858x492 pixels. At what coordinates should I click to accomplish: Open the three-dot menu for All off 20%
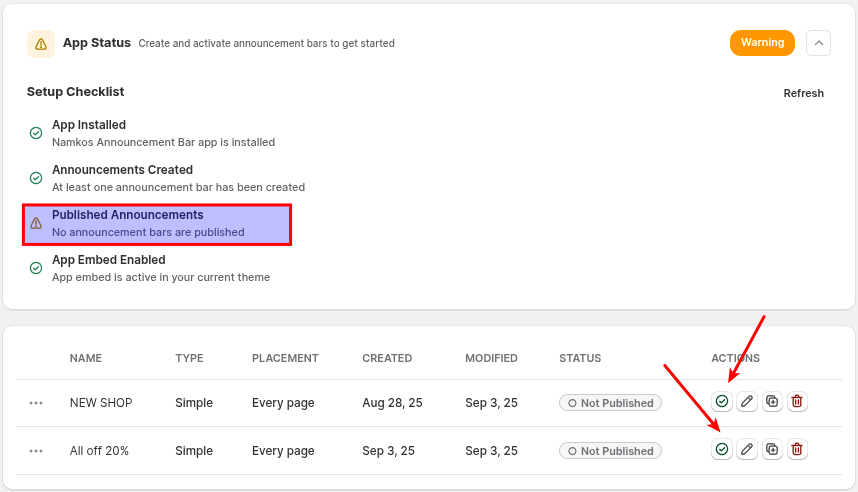[x=36, y=451]
